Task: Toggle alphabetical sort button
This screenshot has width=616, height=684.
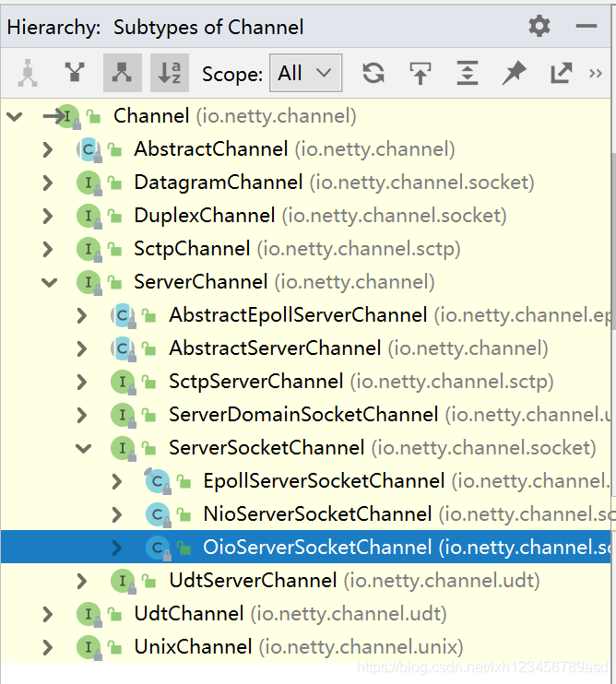Action: tap(170, 73)
